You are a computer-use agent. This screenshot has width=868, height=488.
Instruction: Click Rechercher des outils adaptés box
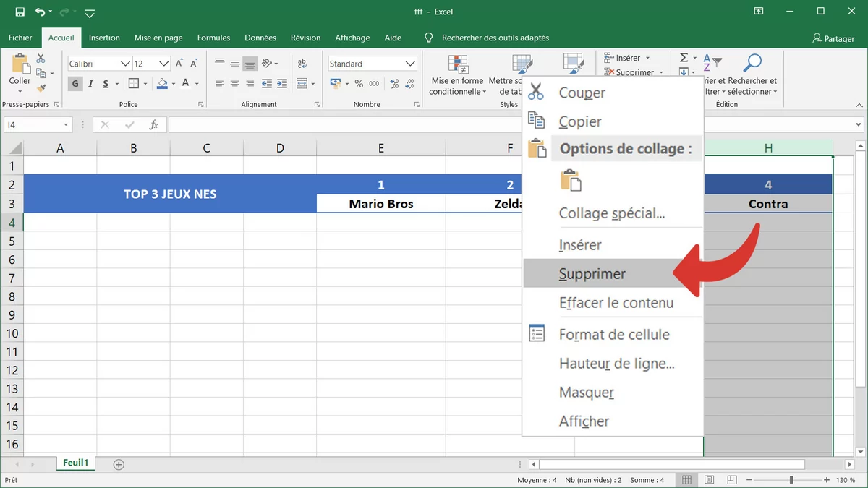coord(495,38)
